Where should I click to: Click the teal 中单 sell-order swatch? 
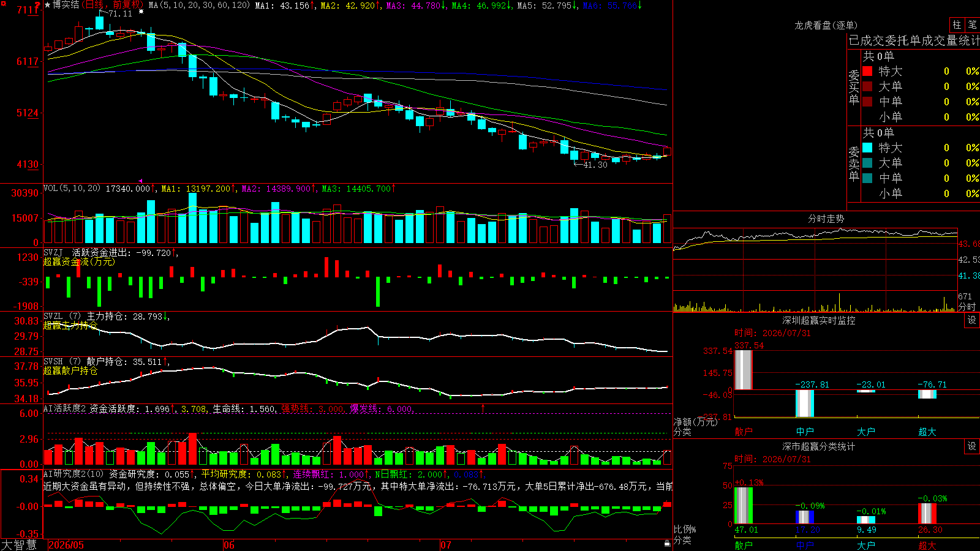[x=867, y=178]
